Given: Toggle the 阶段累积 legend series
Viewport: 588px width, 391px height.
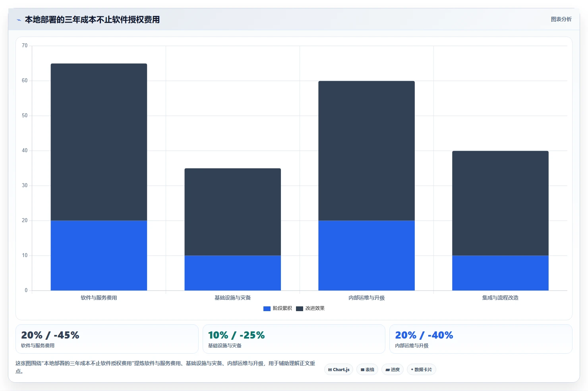Looking at the screenshot, I should point(278,308).
